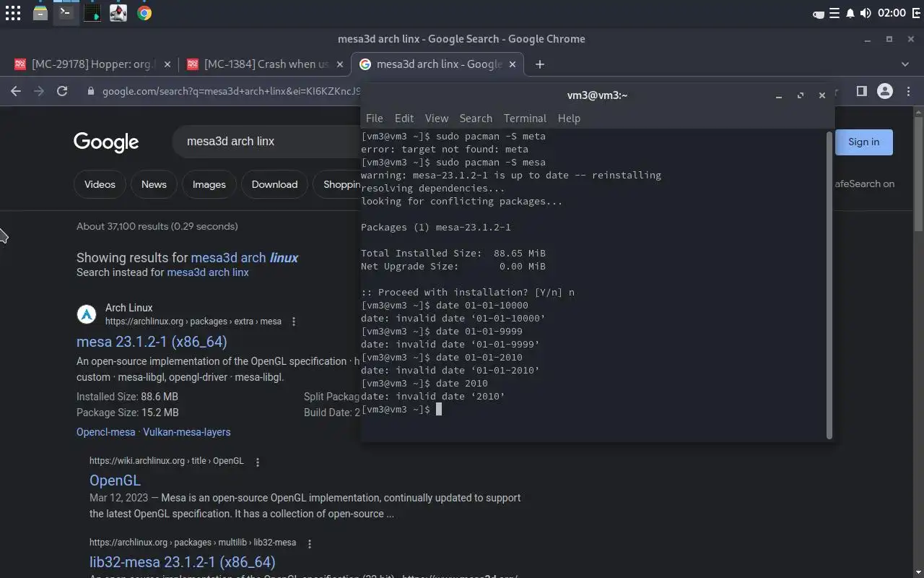
Task: Click the terminal window scrollbar
Action: coord(829,285)
